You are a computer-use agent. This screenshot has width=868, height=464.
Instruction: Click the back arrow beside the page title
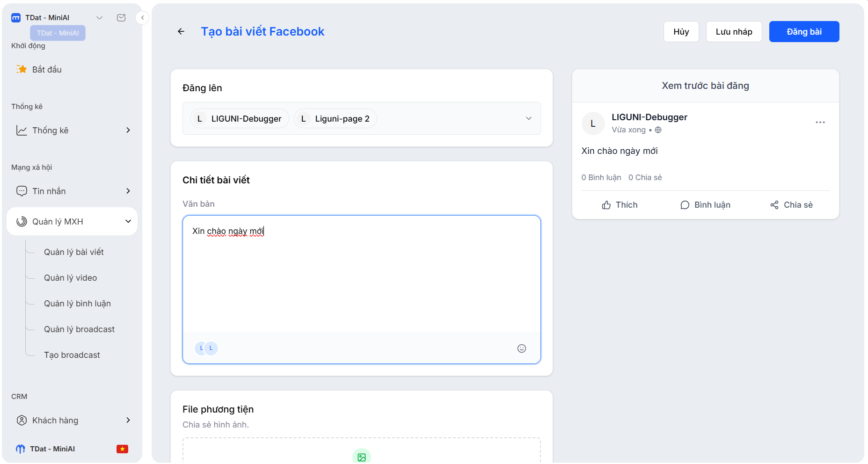click(x=181, y=31)
